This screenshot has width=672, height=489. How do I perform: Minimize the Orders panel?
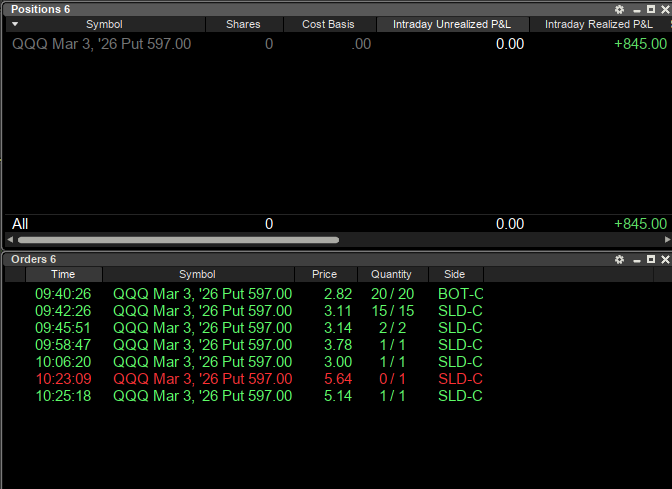point(637,260)
